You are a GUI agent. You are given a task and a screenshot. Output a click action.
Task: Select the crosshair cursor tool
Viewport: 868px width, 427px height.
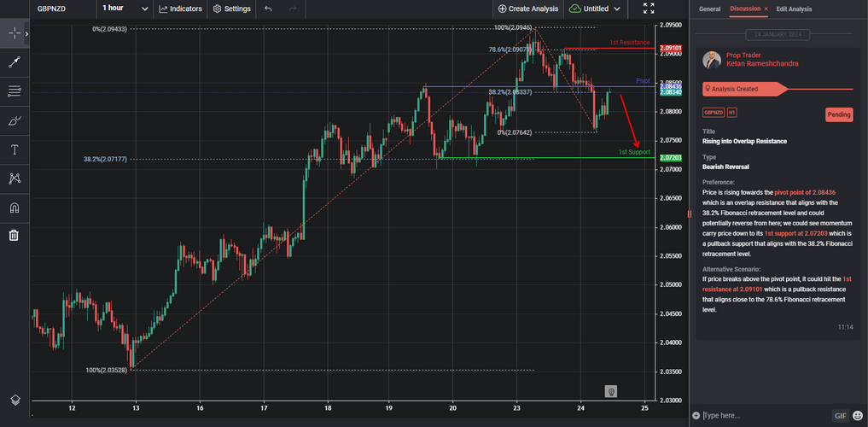click(15, 34)
